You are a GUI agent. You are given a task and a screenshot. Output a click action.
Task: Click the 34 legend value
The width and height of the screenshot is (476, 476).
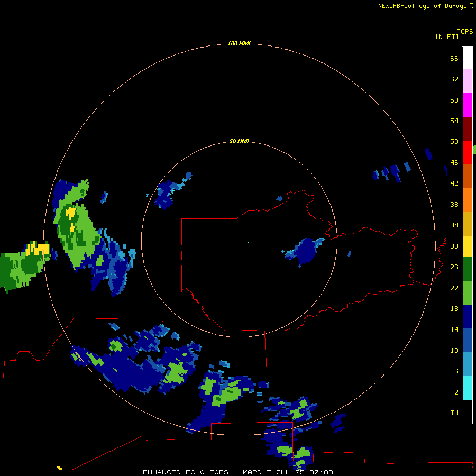(x=454, y=225)
